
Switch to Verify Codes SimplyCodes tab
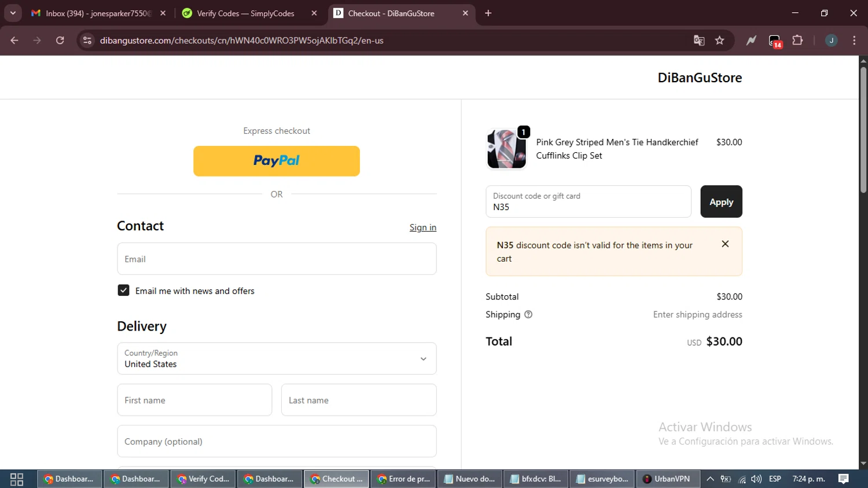point(245,13)
